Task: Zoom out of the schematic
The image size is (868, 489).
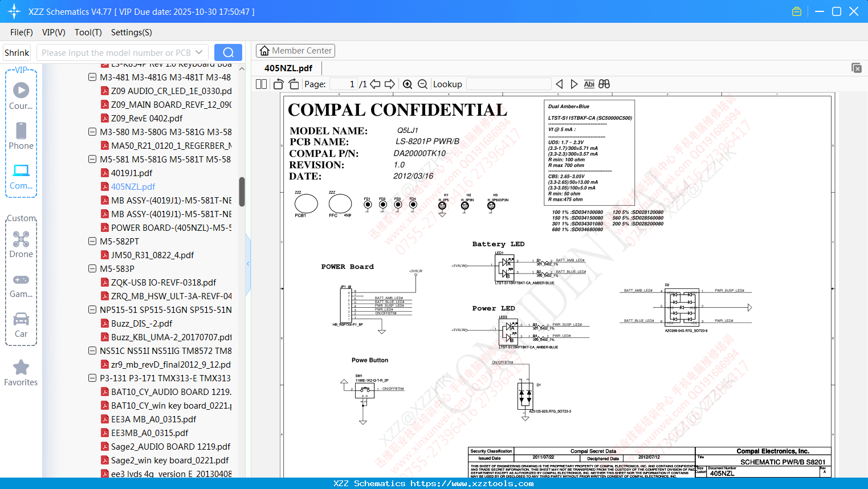Action: pos(422,84)
